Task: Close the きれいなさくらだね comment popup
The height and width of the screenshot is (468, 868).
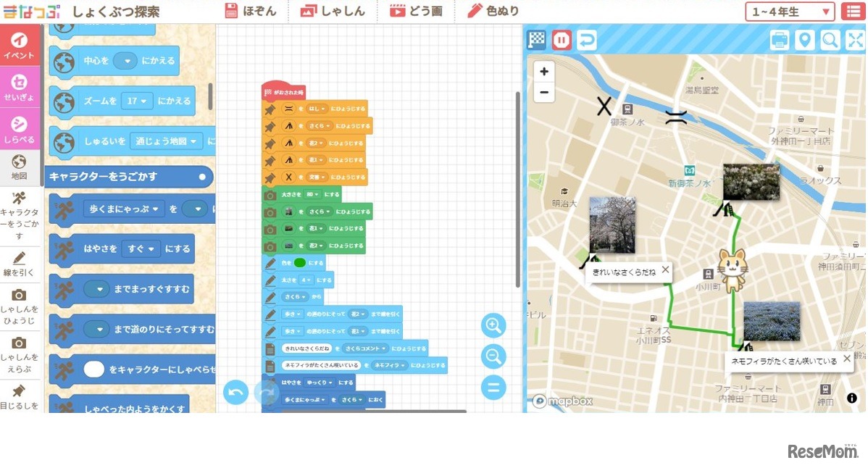Action: (665, 271)
